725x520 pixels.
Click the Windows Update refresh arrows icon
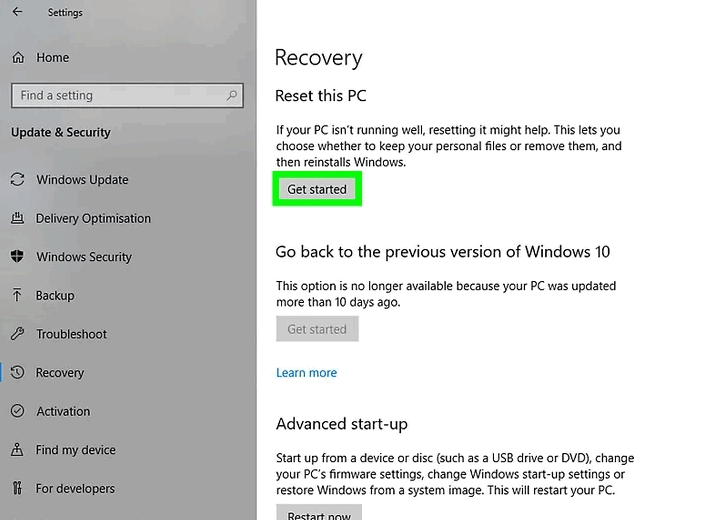[18, 179]
